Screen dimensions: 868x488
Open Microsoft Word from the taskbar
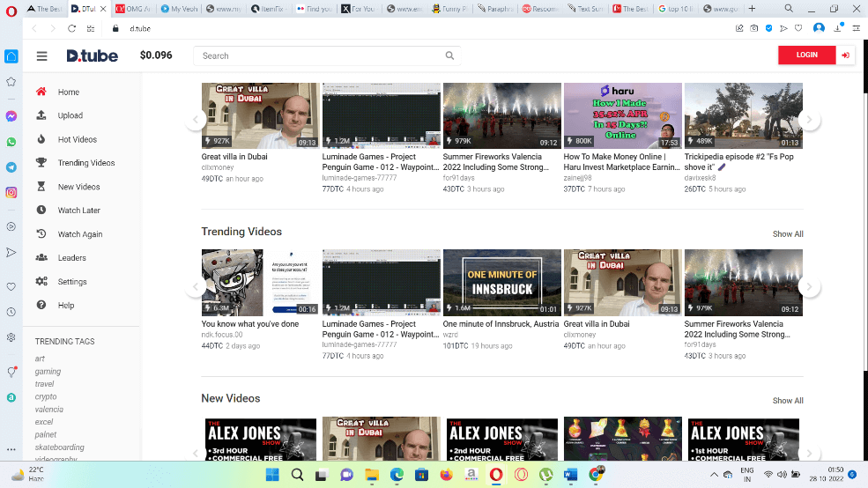(571, 475)
